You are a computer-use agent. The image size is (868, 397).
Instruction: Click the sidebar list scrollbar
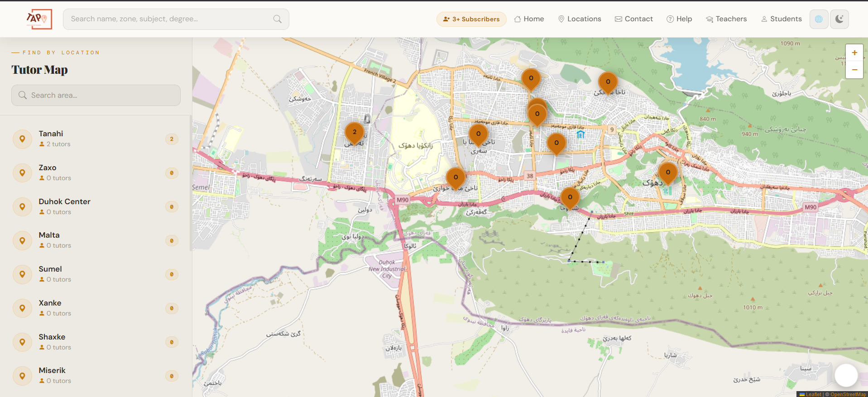click(x=191, y=183)
